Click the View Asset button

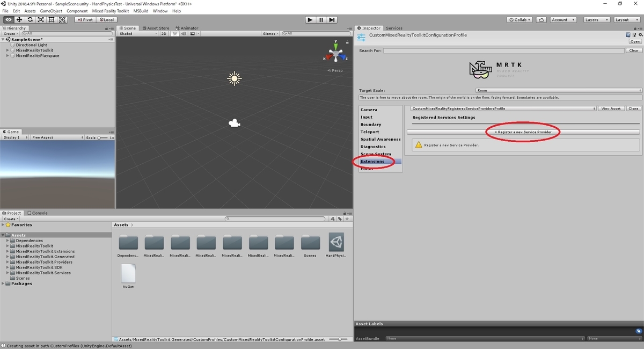611,108
